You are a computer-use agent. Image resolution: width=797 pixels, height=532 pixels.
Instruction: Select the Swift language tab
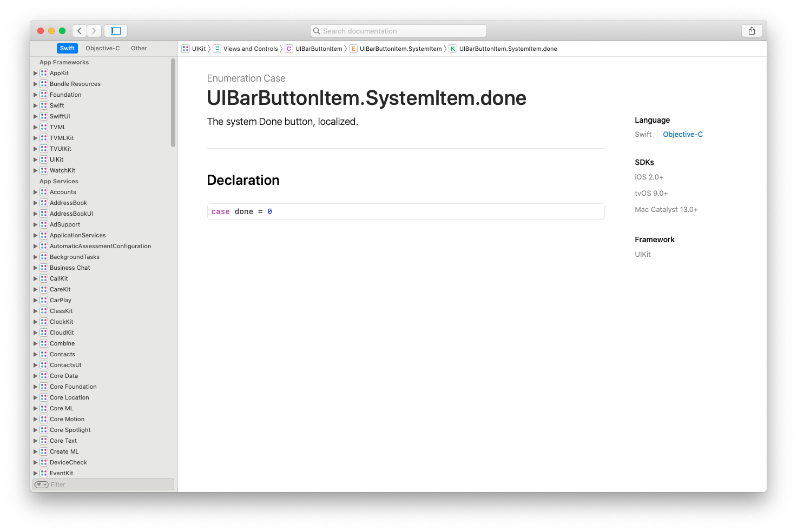(67, 48)
